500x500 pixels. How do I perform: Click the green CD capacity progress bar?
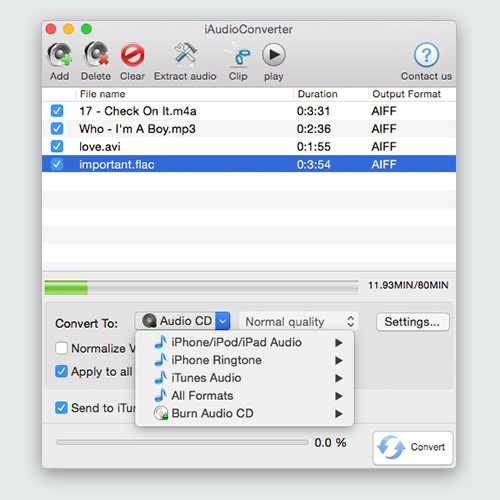tap(201, 287)
